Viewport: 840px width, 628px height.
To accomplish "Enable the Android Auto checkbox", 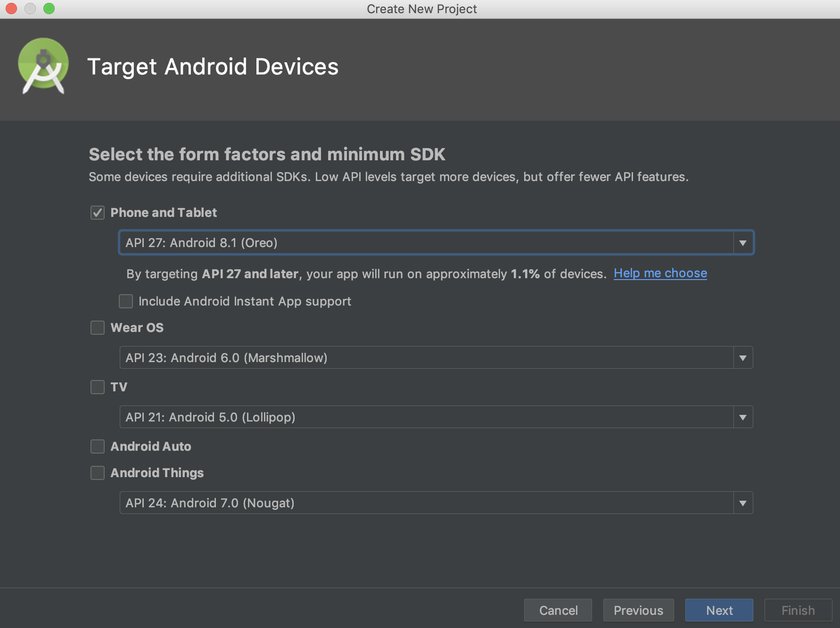I will pos(97,446).
